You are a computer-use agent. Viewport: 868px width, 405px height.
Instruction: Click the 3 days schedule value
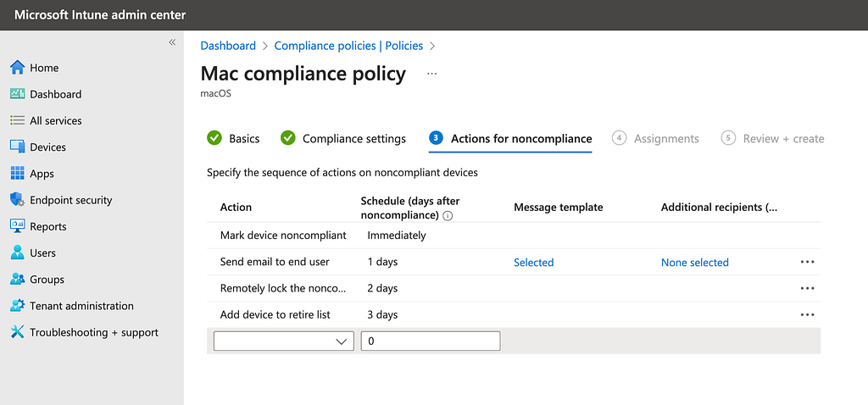[382, 315]
